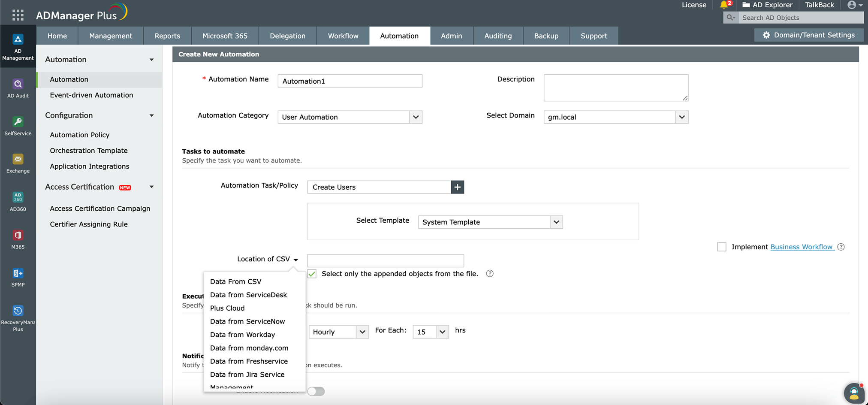The height and width of the screenshot is (405, 868).
Task: Open Access Certification Campaign in sidebar
Action: pos(100,209)
